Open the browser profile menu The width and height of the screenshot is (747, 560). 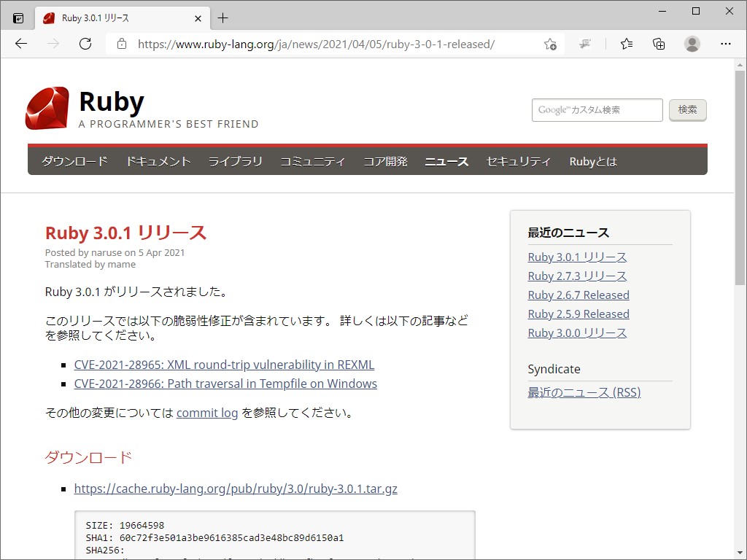point(692,44)
